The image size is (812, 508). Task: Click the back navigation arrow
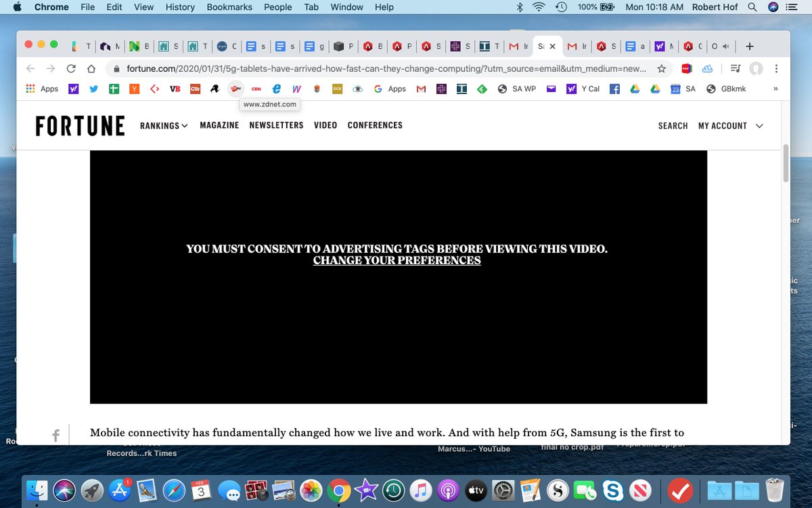point(30,68)
